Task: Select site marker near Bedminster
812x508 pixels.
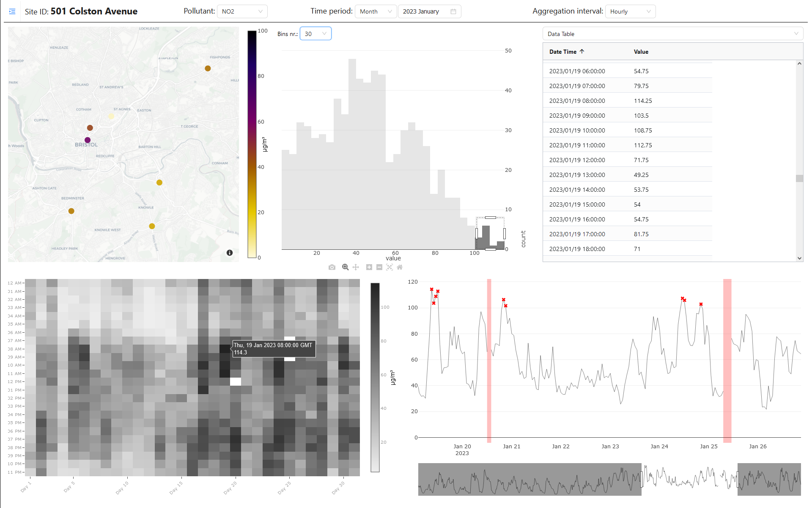Action: click(71, 211)
